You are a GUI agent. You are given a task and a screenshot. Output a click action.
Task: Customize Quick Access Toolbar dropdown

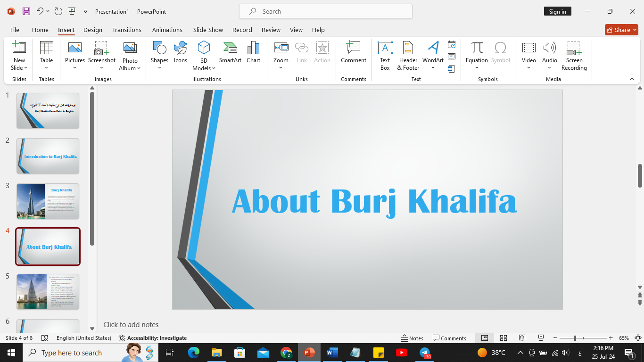[85, 11]
